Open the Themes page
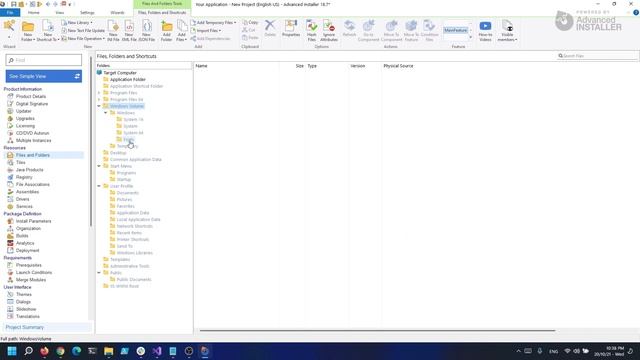Image resolution: width=640 pixels, height=360 pixels. point(23,295)
